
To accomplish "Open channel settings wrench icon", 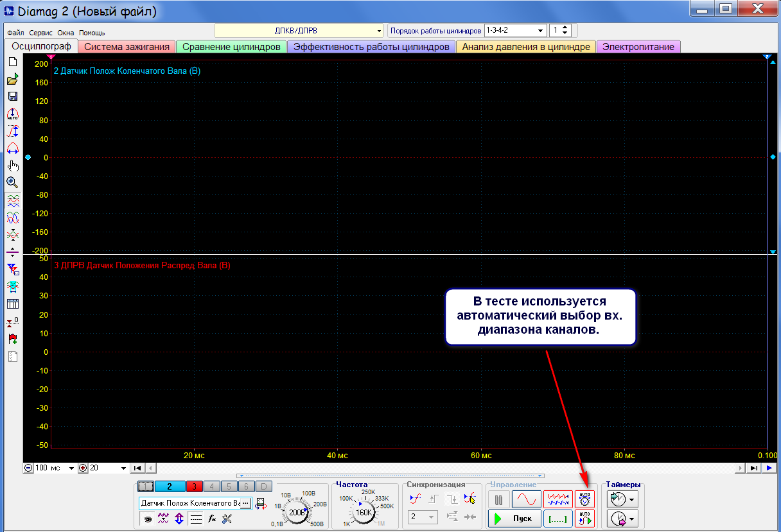I will (227, 519).
